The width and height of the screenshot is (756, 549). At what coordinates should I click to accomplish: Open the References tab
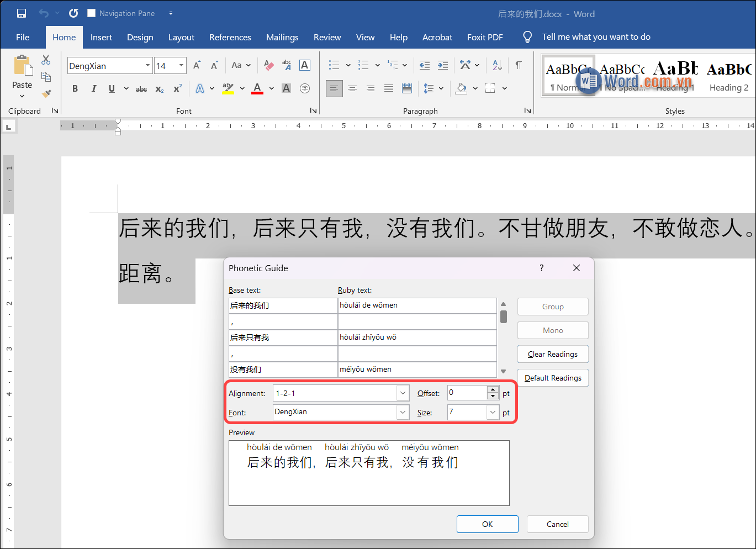tap(230, 37)
